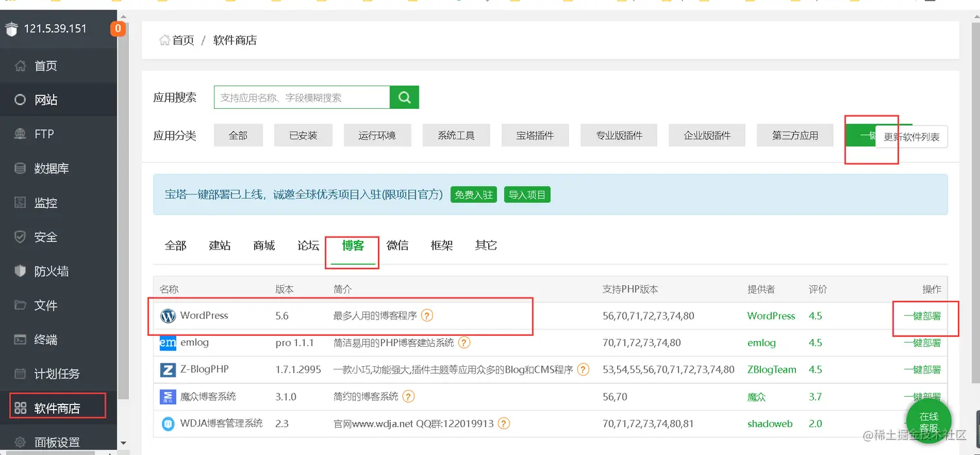Switch to the 建站 tab

pos(220,246)
